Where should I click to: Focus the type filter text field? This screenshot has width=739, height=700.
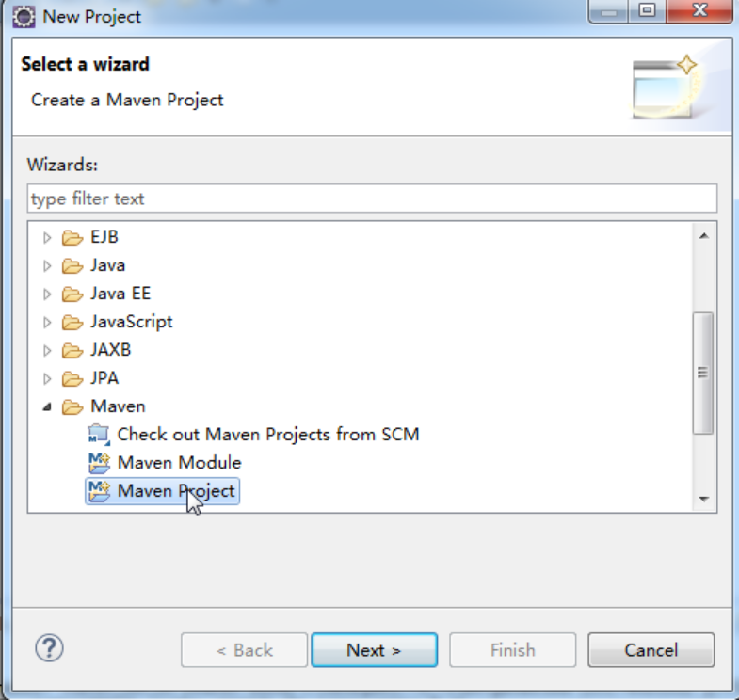373,199
